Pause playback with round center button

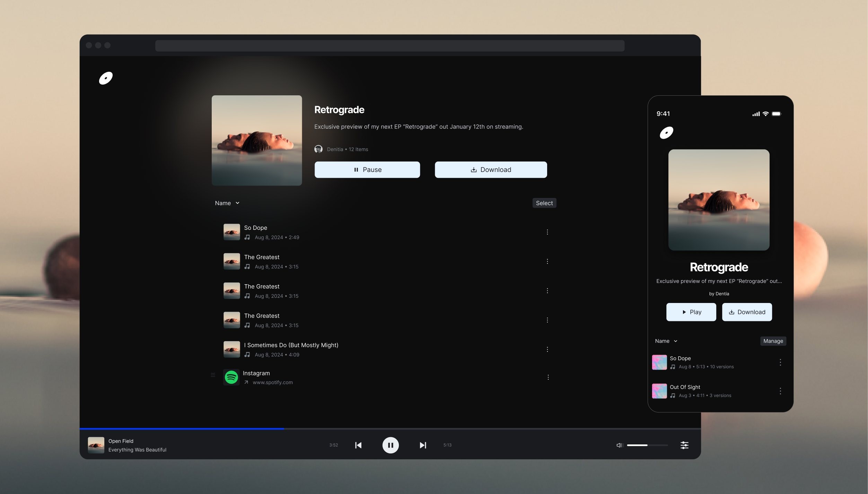[x=391, y=445]
